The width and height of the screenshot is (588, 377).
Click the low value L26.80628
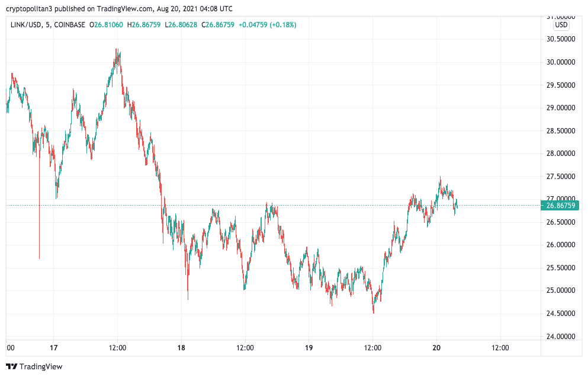(x=181, y=25)
